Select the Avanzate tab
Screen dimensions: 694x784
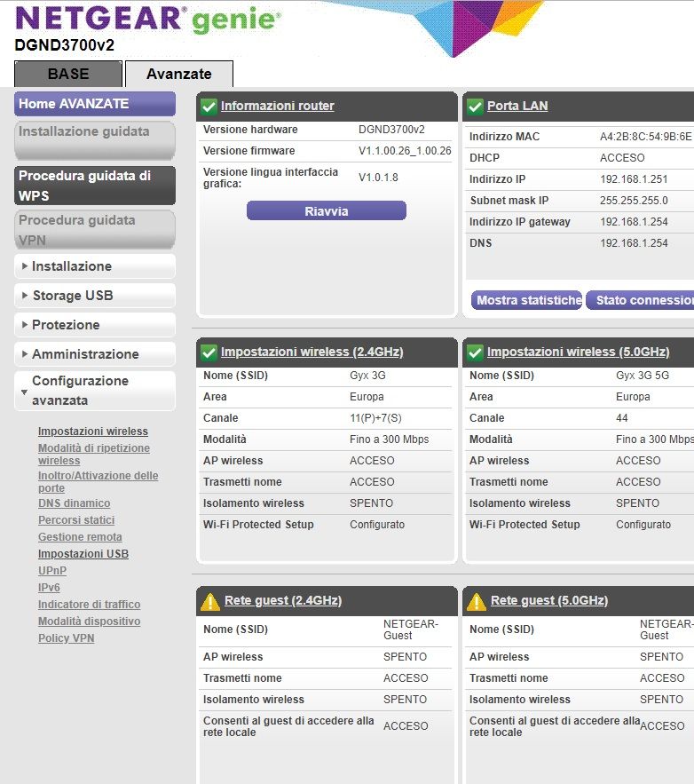[x=178, y=74]
